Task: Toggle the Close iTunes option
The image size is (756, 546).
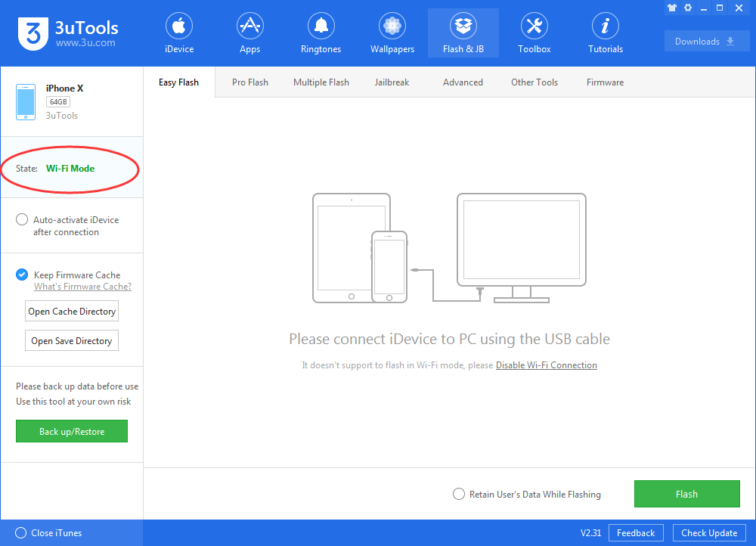Action: point(20,533)
